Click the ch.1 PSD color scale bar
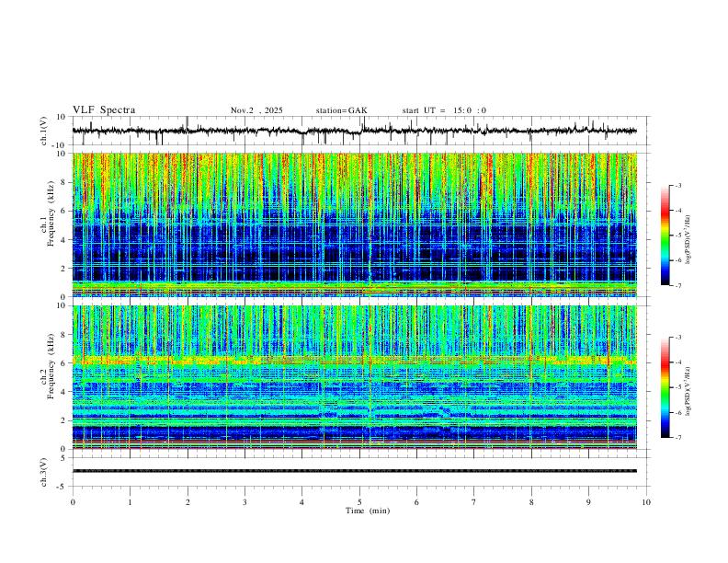This screenshot has width=728, height=563. pos(665,236)
